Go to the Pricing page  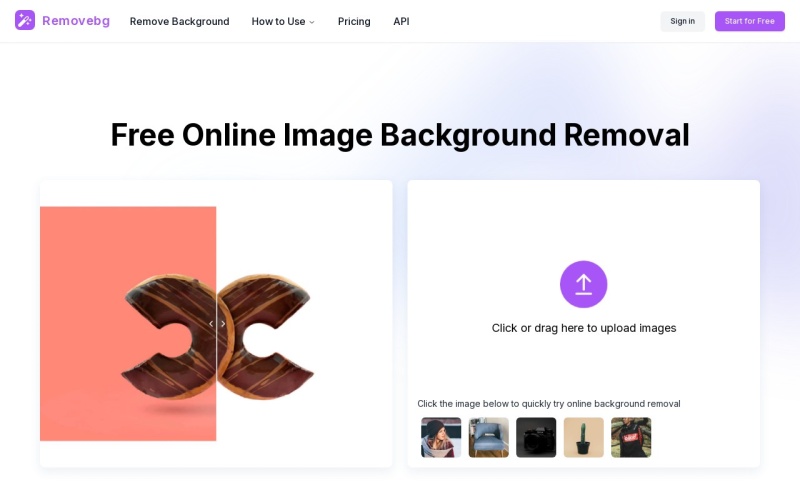tap(354, 21)
